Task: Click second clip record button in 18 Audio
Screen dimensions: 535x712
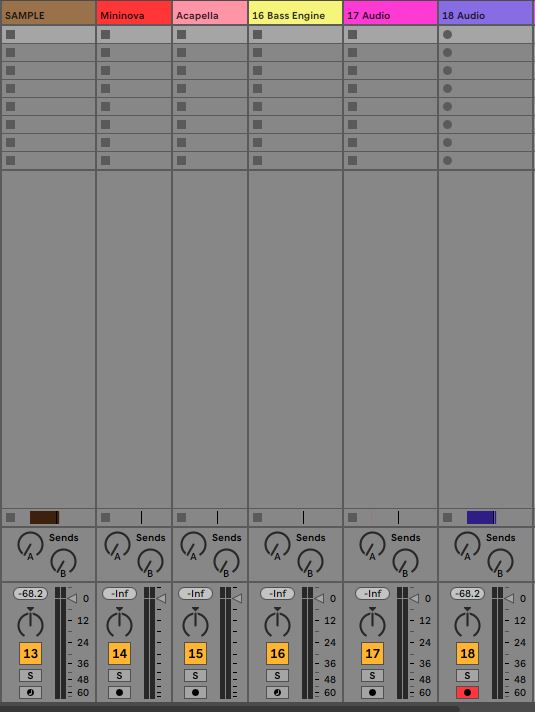Action: pos(447,53)
